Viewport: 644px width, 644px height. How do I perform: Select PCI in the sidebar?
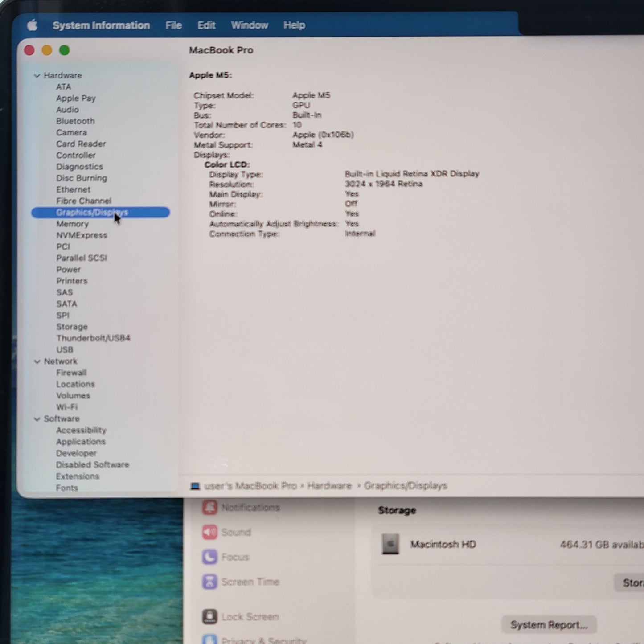[63, 247]
